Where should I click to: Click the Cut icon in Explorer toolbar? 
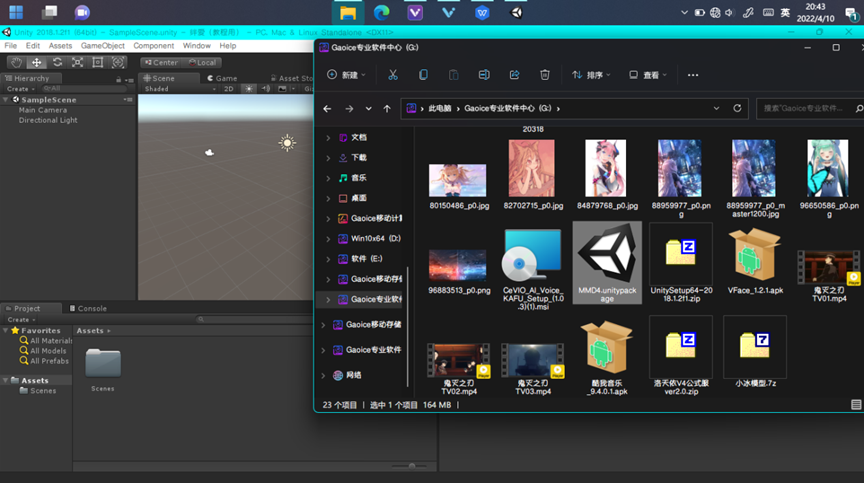(x=393, y=75)
